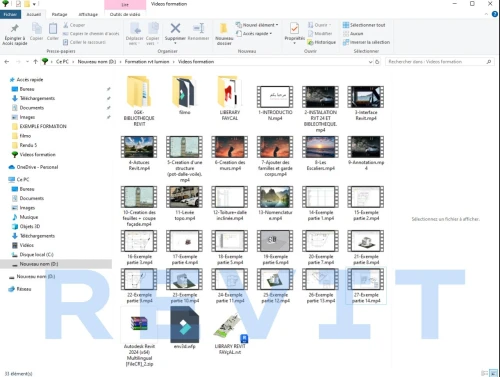Select the 4-Astuces Revit.mp4 video
This screenshot has width=500, height=377.
pyautogui.click(x=139, y=153)
